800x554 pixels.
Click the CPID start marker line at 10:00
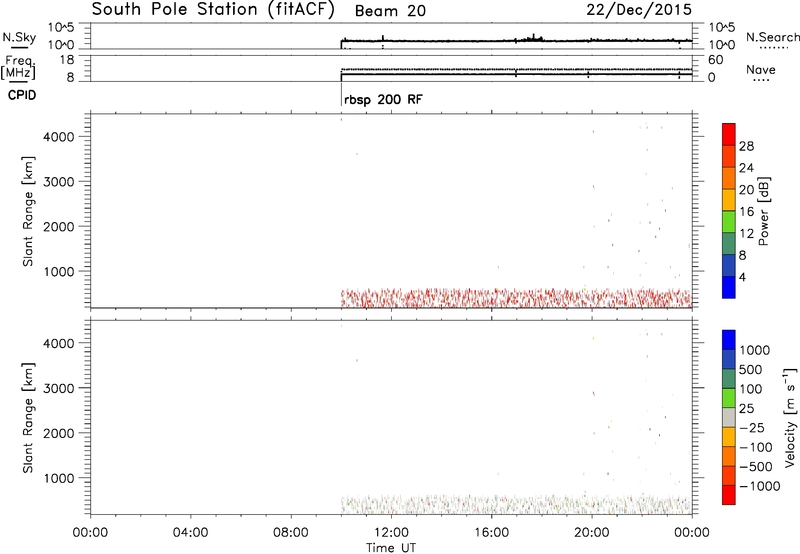341,94
